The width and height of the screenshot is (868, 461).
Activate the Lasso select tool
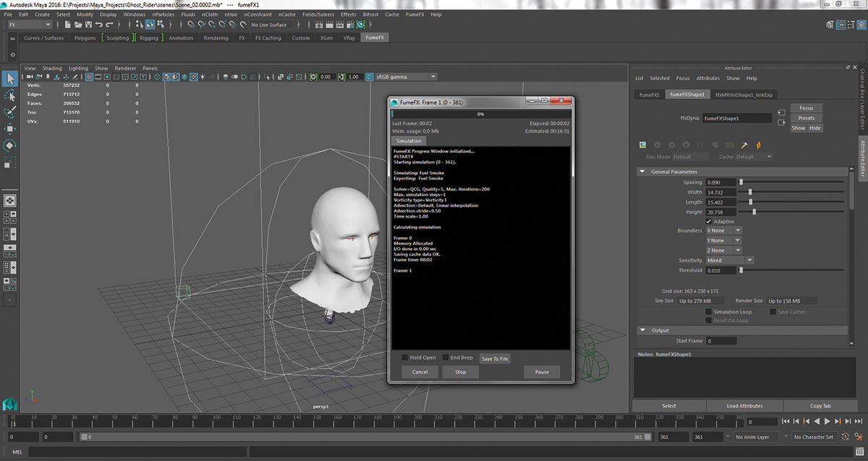[x=10, y=95]
